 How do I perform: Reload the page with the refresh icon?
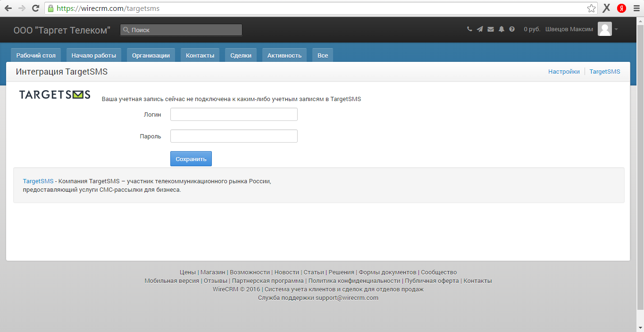pyautogui.click(x=35, y=8)
